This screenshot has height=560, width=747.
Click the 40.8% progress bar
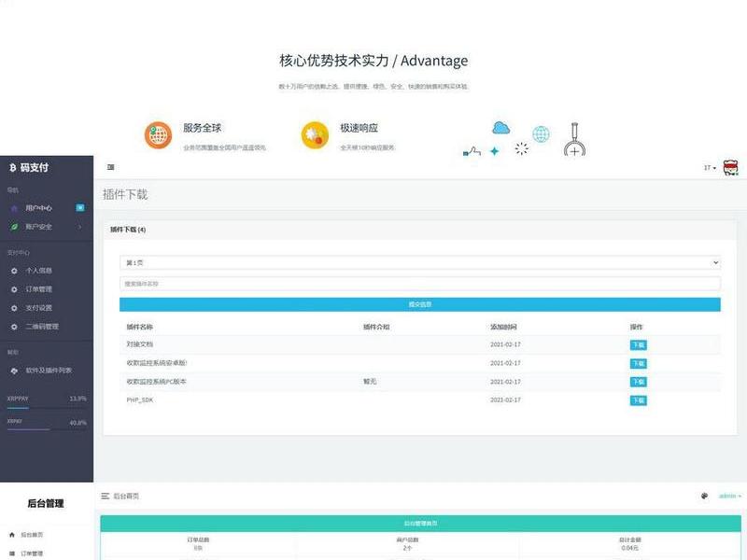[x=47, y=429]
